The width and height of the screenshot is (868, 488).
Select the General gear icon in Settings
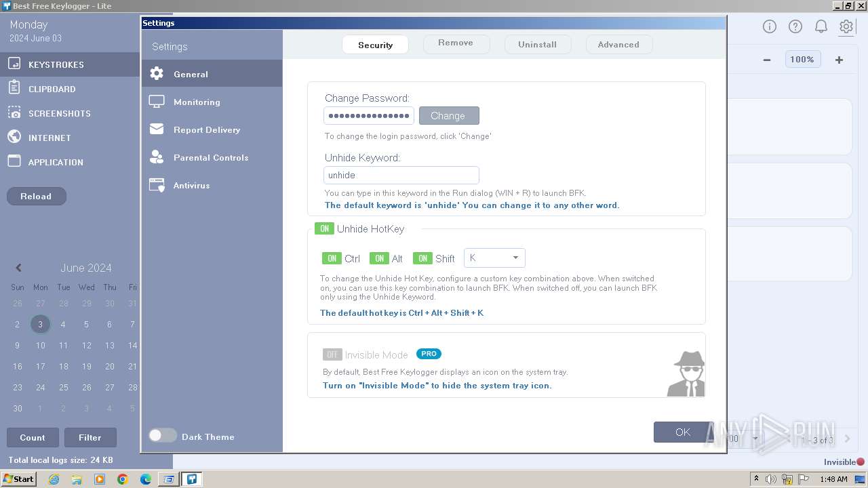pyautogui.click(x=157, y=74)
